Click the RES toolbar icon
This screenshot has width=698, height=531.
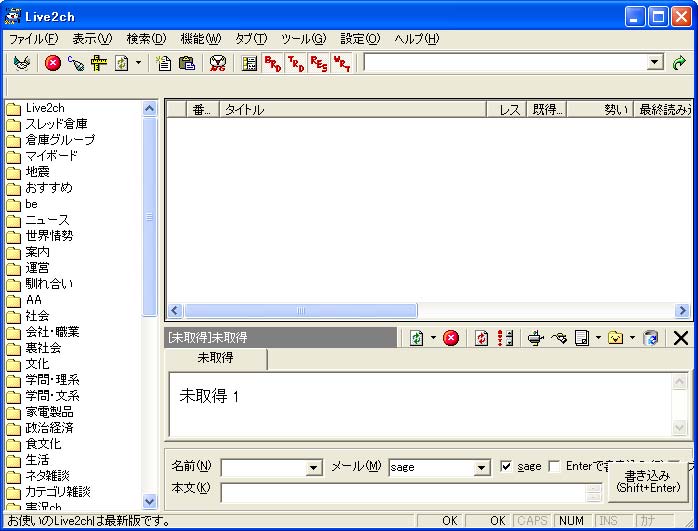[x=318, y=63]
